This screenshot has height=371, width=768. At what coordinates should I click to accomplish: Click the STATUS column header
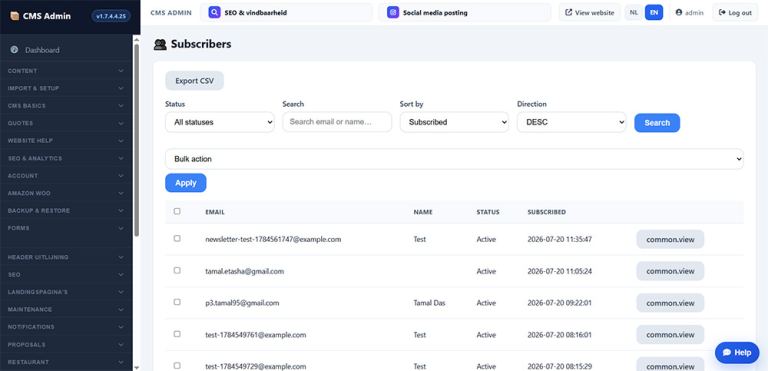pos(488,212)
